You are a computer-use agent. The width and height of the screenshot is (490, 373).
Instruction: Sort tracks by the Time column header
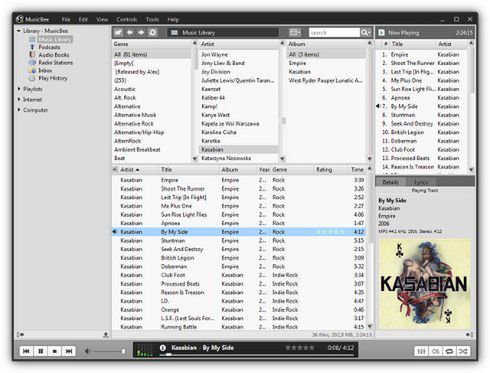point(357,170)
